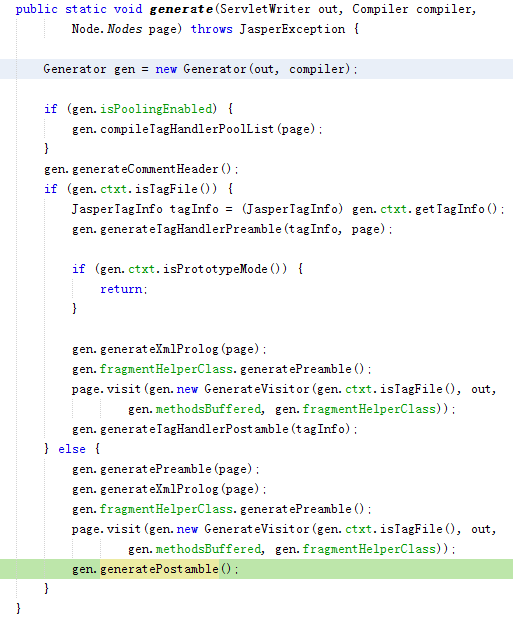Click the JasperTagInfo declaration type
Image resolution: width=513 pixels, height=619 pixels.
117,209
